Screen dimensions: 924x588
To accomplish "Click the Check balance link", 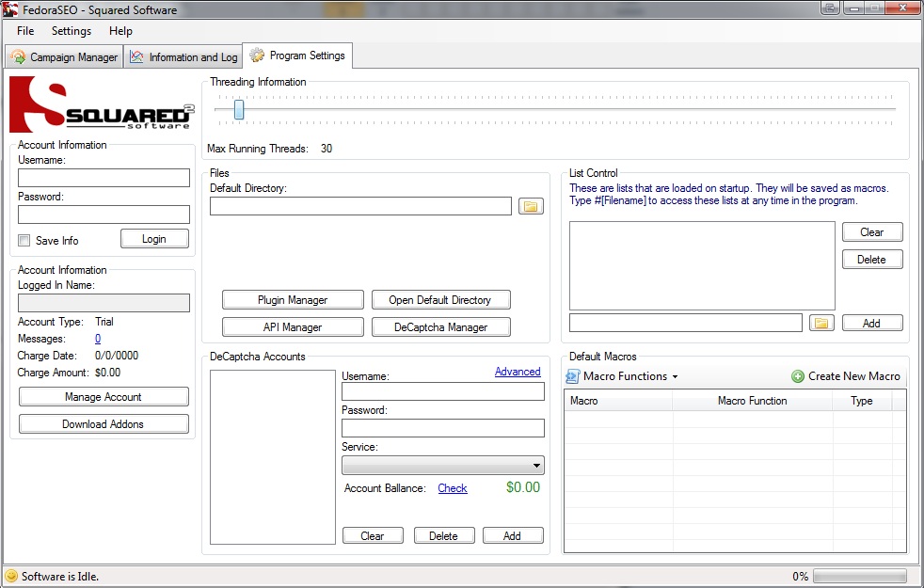I will pos(453,488).
